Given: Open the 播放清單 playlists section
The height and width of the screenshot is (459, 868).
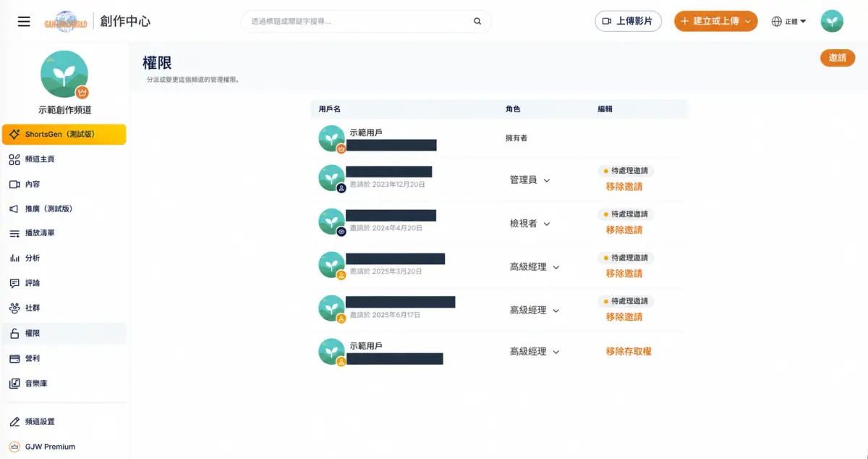Looking at the screenshot, I should click(x=64, y=233).
